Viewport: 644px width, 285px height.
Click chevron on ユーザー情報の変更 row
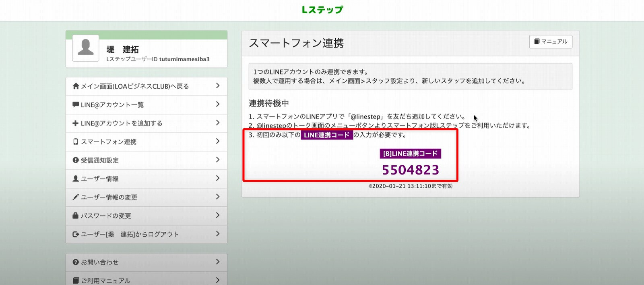(217, 197)
